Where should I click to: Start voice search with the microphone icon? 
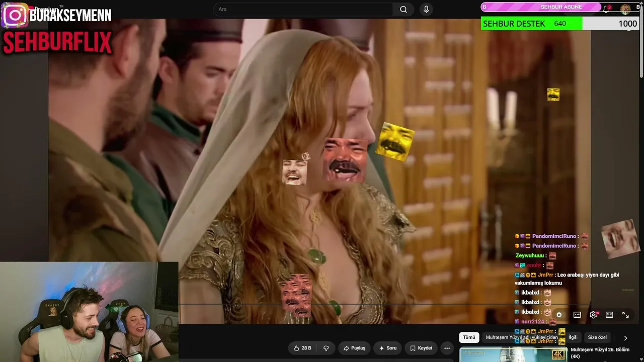426,10
